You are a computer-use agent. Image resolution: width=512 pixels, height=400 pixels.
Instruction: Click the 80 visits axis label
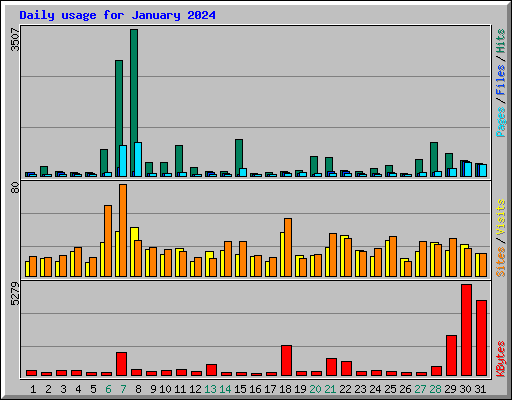point(15,188)
